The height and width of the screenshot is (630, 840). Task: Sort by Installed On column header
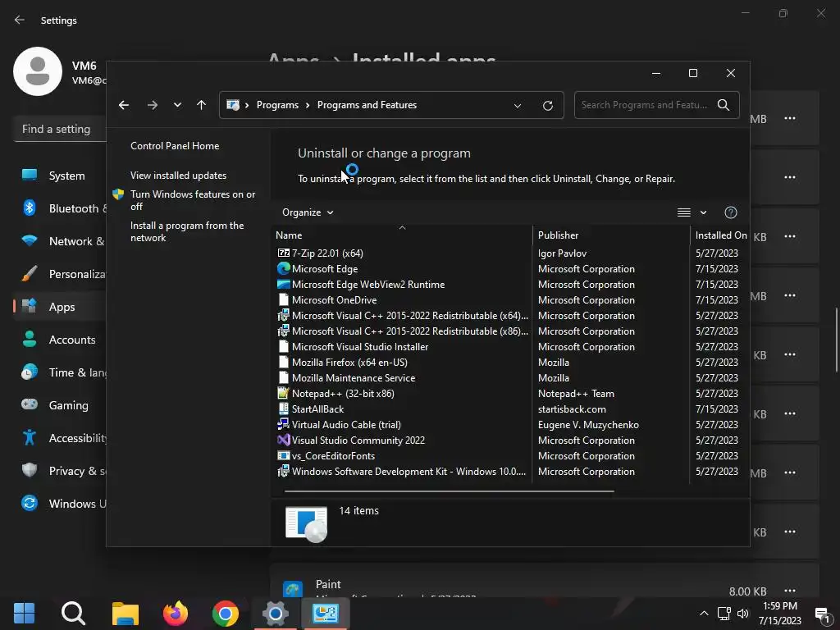[719, 235]
